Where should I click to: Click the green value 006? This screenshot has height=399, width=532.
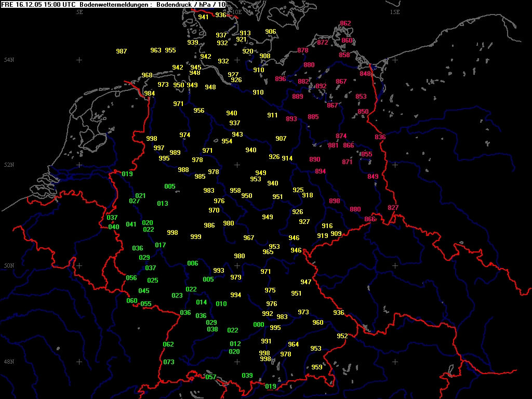pyautogui.click(x=193, y=263)
